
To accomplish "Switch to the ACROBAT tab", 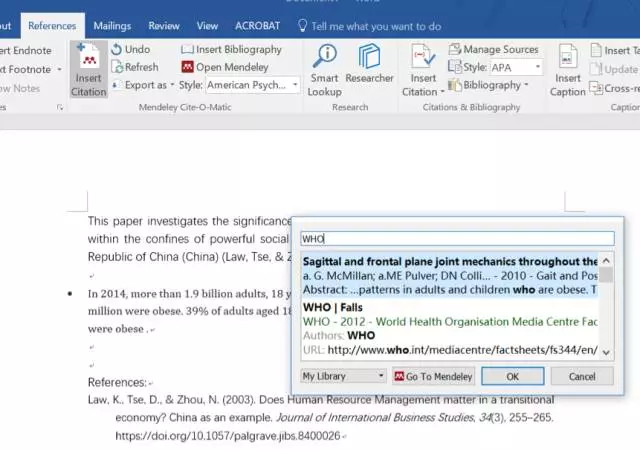I will click(x=258, y=26).
